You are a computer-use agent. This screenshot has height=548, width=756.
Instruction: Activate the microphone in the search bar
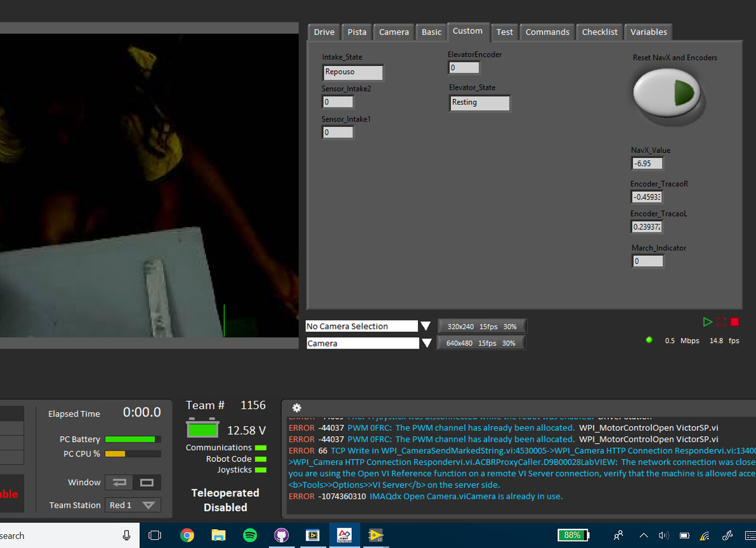click(x=127, y=535)
